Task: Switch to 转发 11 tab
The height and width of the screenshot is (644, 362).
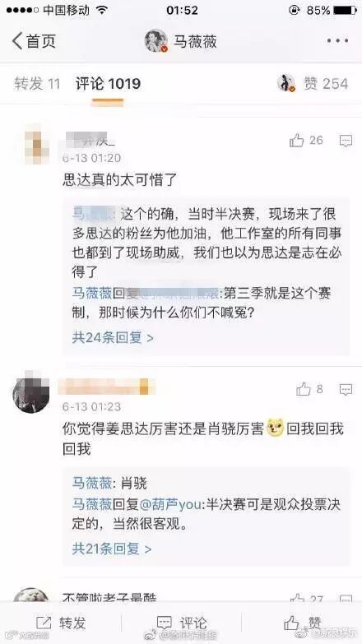Action: [x=37, y=84]
